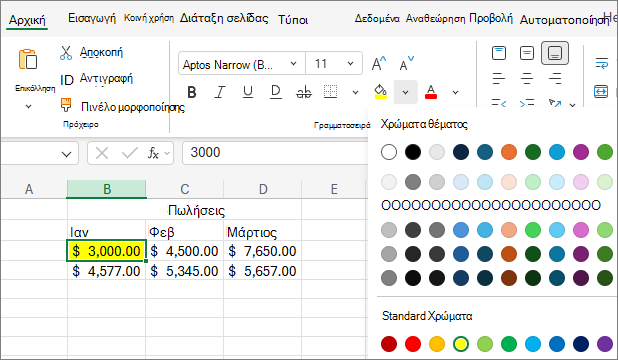Toggle Underline formatting
This screenshot has width=618, height=360.
pos(248,92)
